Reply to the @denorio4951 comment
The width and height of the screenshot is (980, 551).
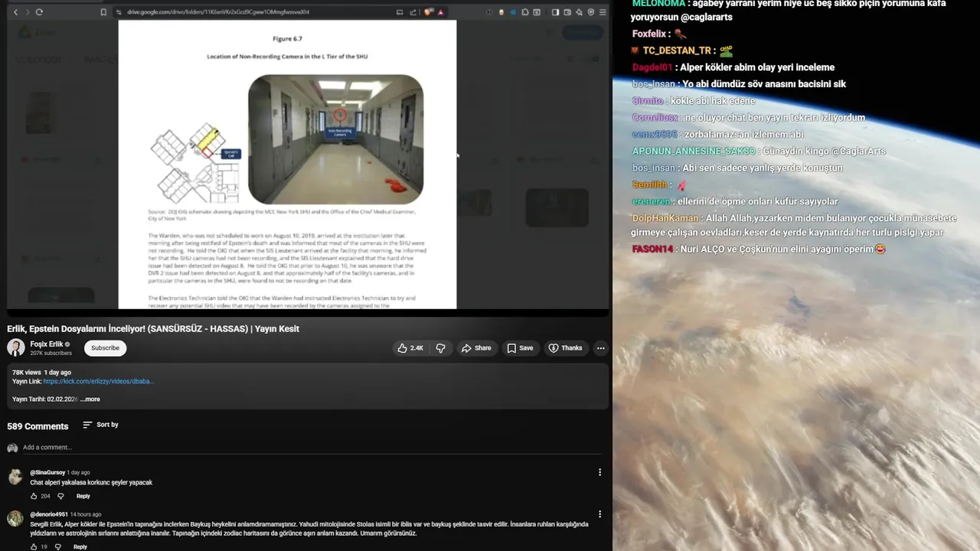[x=80, y=547]
